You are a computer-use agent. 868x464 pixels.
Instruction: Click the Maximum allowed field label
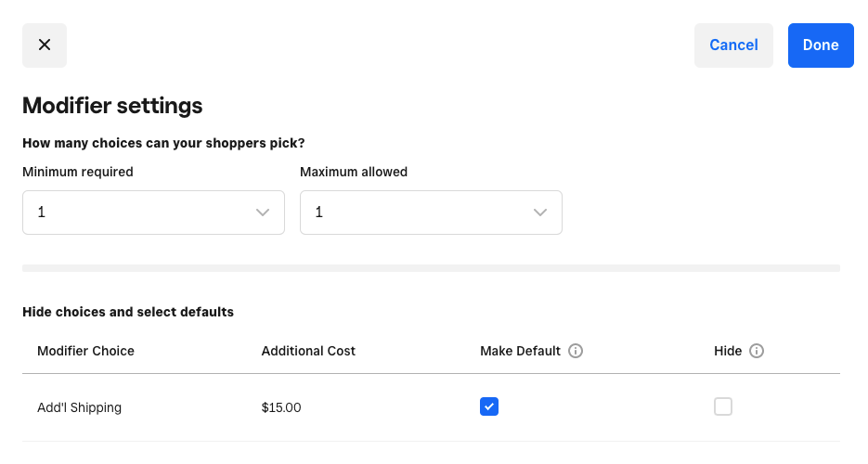tap(354, 172)
